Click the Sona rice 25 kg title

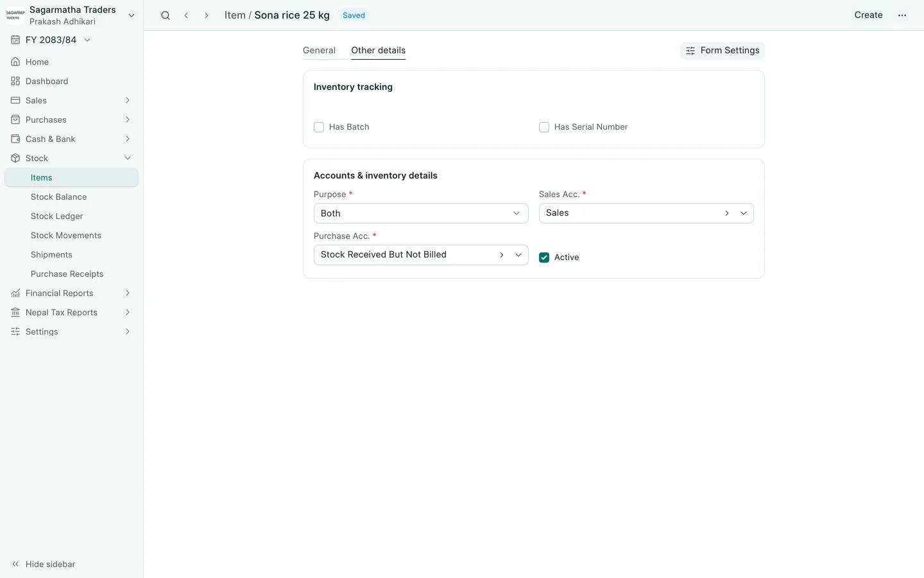[292, 15]
